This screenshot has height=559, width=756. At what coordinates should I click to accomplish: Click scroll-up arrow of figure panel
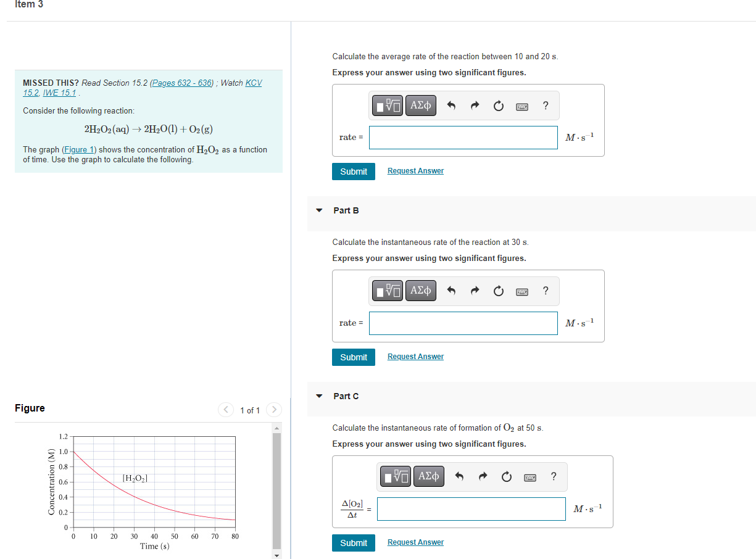tap(276, 428)
